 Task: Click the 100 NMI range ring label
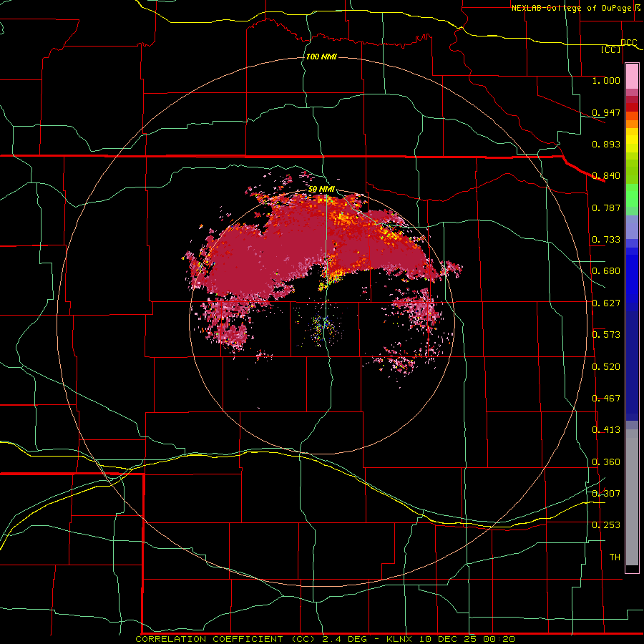[321, 57]
